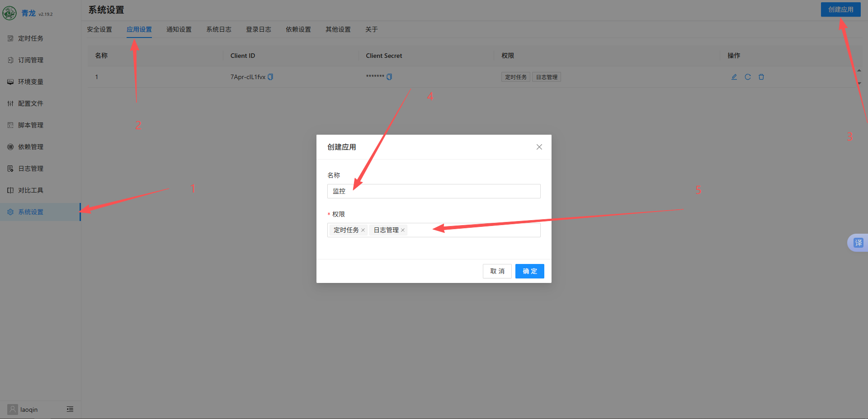Click the 取消 cancel button

(497, 271)
